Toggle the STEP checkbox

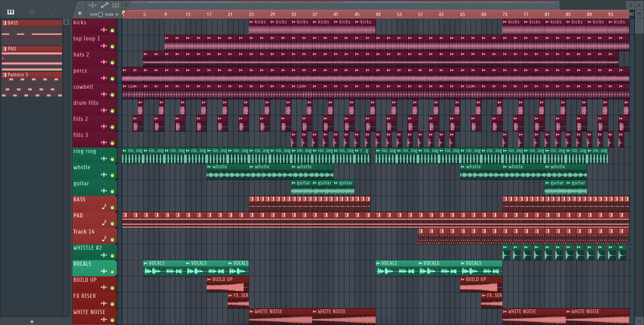pos(100,15)
